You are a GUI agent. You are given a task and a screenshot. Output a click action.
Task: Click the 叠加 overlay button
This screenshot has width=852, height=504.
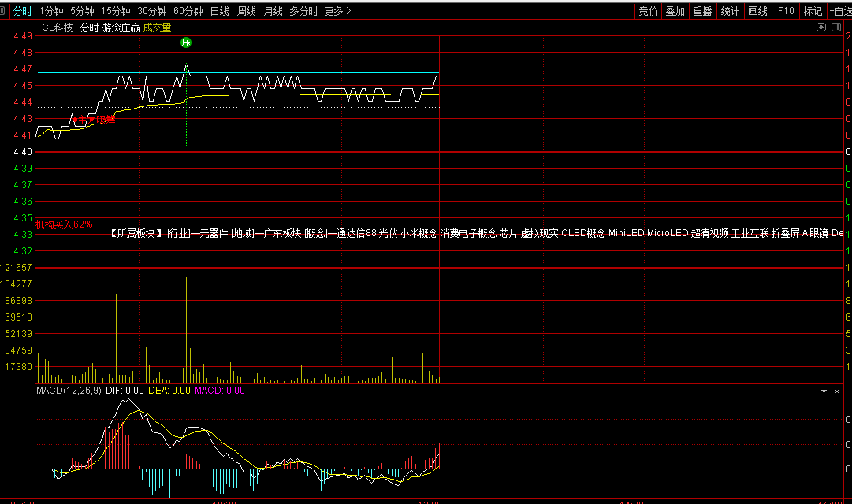click(x=675, y=11)
